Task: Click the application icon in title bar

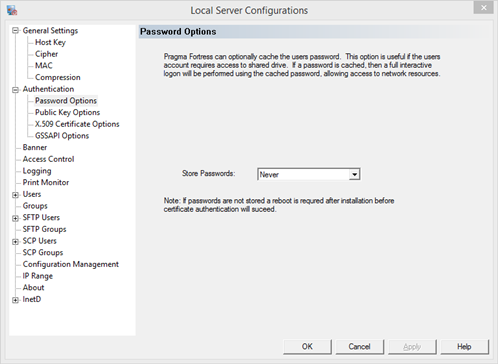Action: (12, 10)
